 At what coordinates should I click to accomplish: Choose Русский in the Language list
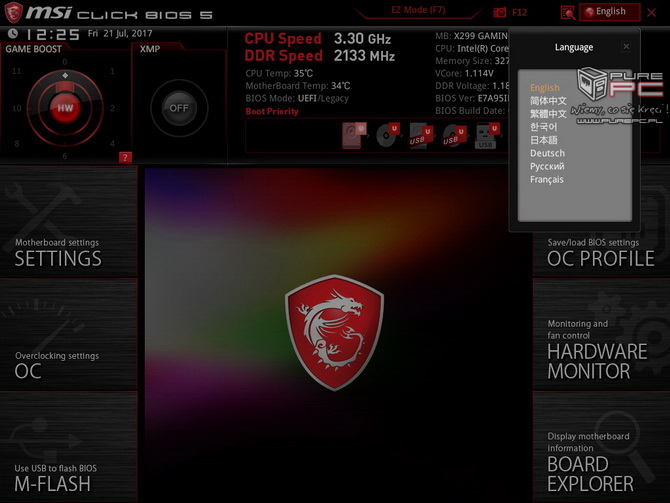[x=547, y=166]
